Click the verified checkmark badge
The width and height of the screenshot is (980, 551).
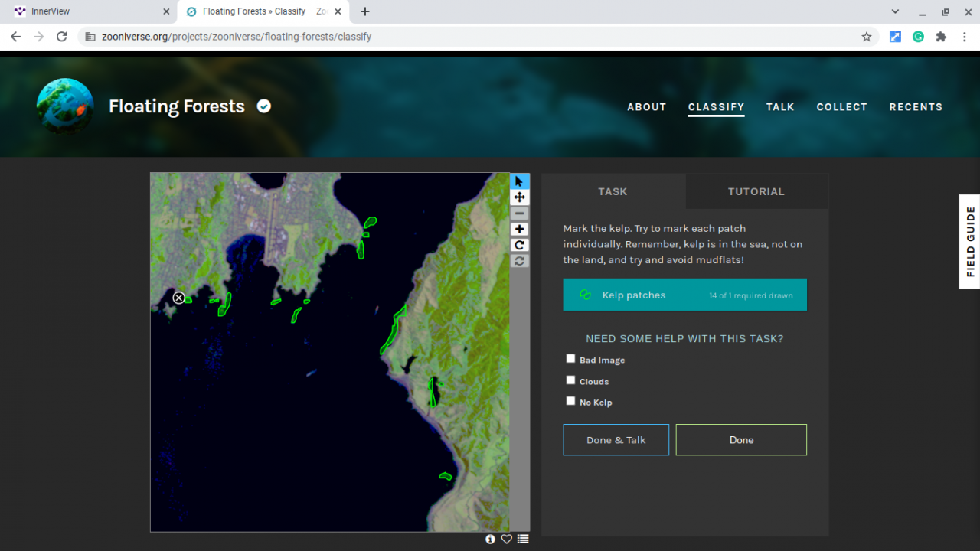[264, 106]
